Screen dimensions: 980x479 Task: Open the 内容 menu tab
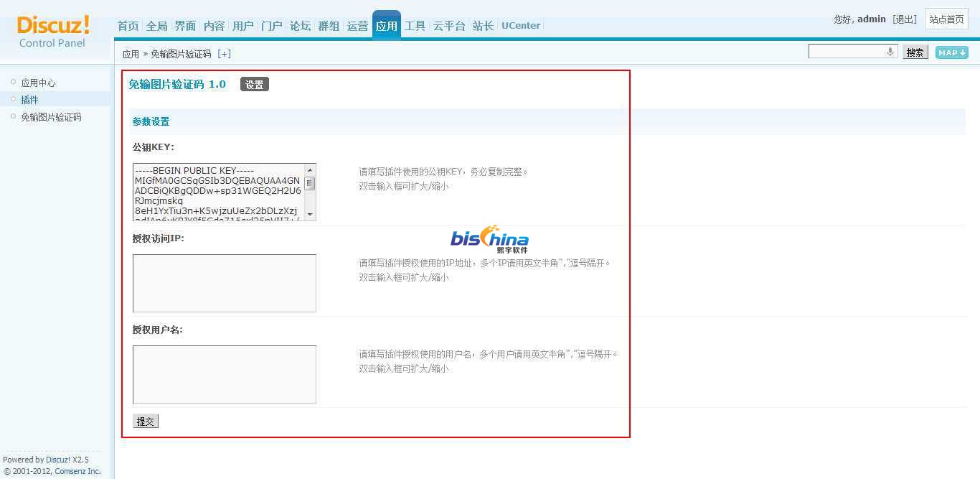click(x=214, y=26)
